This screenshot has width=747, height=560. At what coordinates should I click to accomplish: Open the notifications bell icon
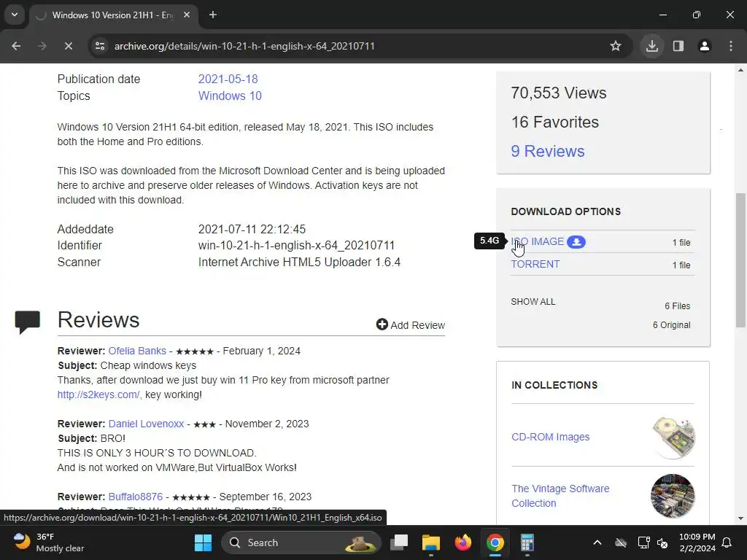727,542
